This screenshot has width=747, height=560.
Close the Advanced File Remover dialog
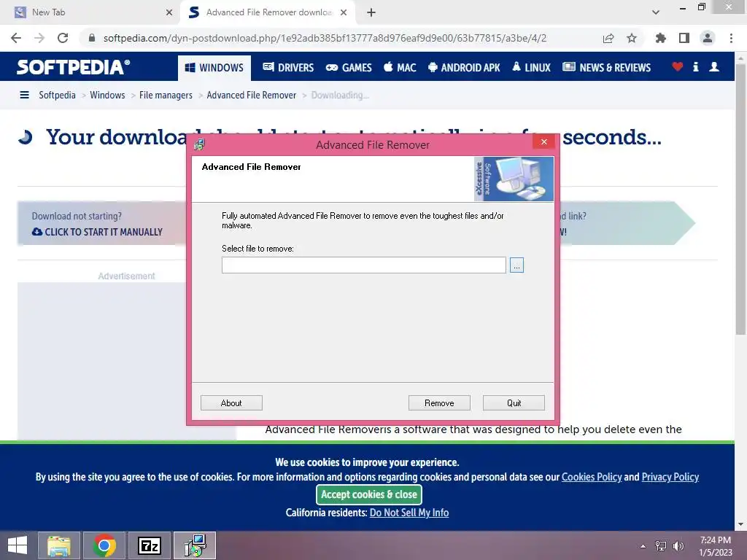[x=543, y=142]
